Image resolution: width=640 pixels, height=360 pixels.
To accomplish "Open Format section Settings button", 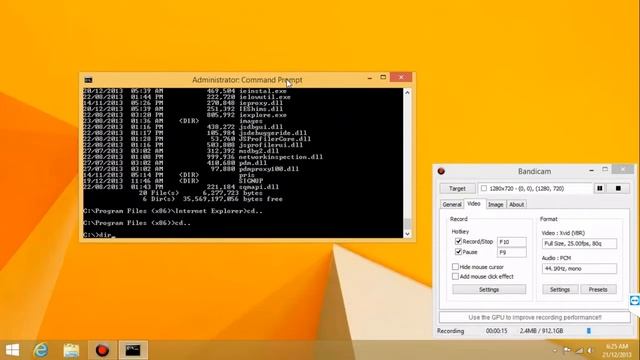I will (x=560, y=289).
